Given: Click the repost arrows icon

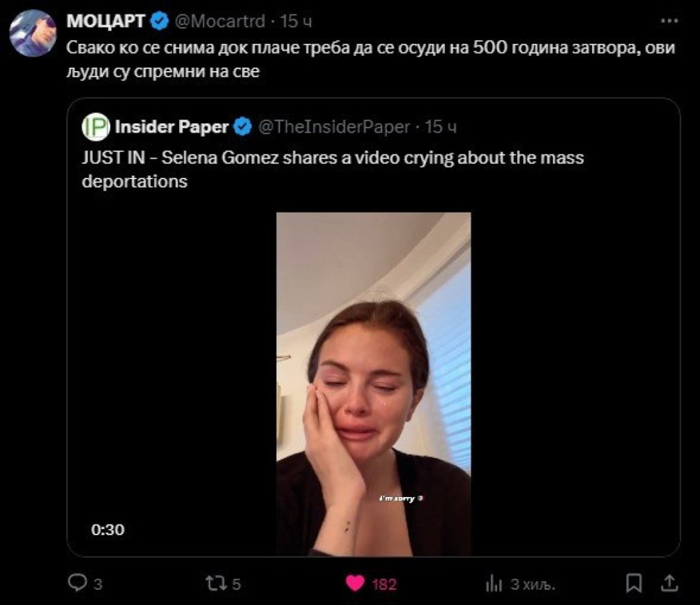Looking at the screenshot, I should [x=215, y=583].
